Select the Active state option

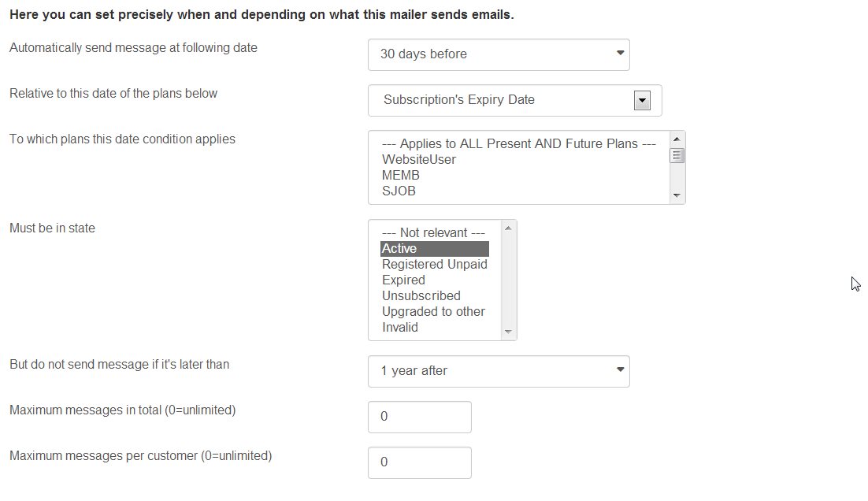coord(435,249)
